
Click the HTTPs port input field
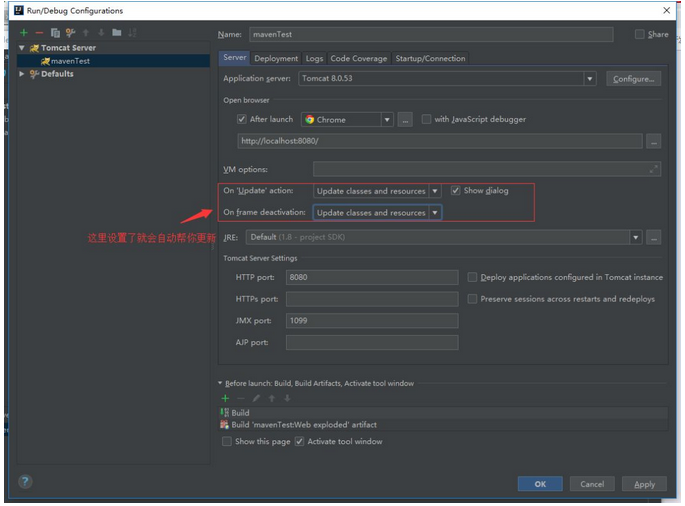[372, 299]
